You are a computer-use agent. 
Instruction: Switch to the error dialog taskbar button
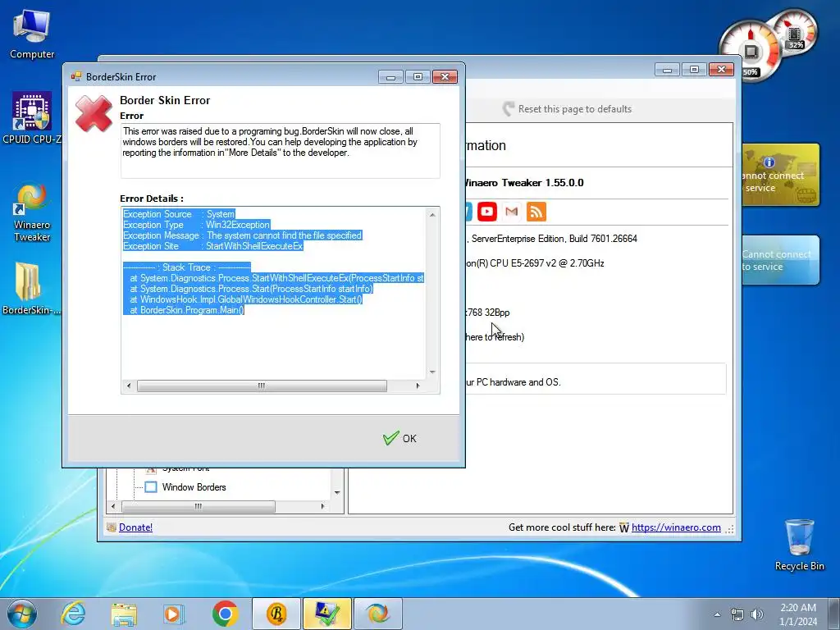[x=326, y=614]
